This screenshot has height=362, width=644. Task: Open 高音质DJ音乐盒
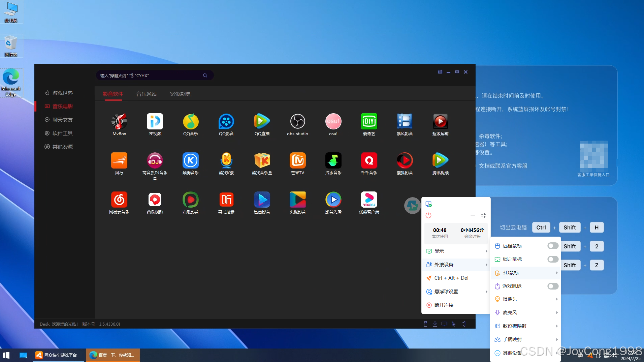(x=155, y=166)
